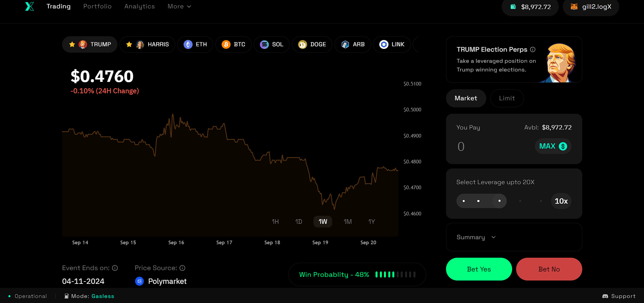Set chart timeframe to 1Y
The image size is (644, 303).
tap(371, 221)
